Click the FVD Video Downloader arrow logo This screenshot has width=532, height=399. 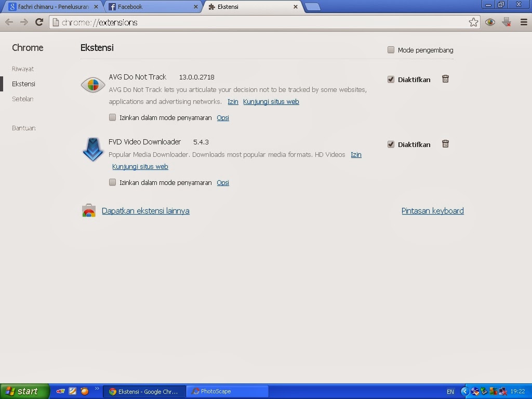coord(92,149)
